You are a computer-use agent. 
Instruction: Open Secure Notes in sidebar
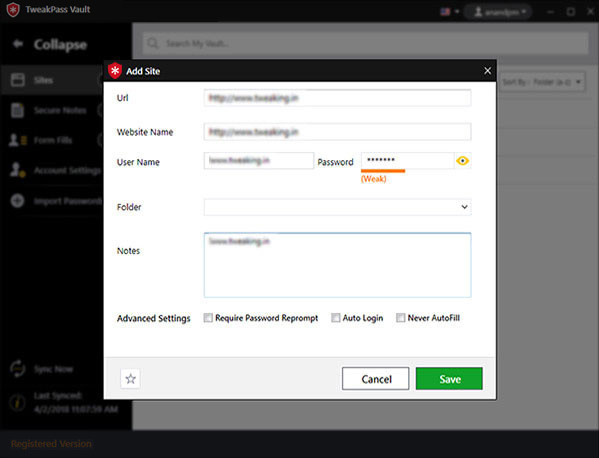52,110
